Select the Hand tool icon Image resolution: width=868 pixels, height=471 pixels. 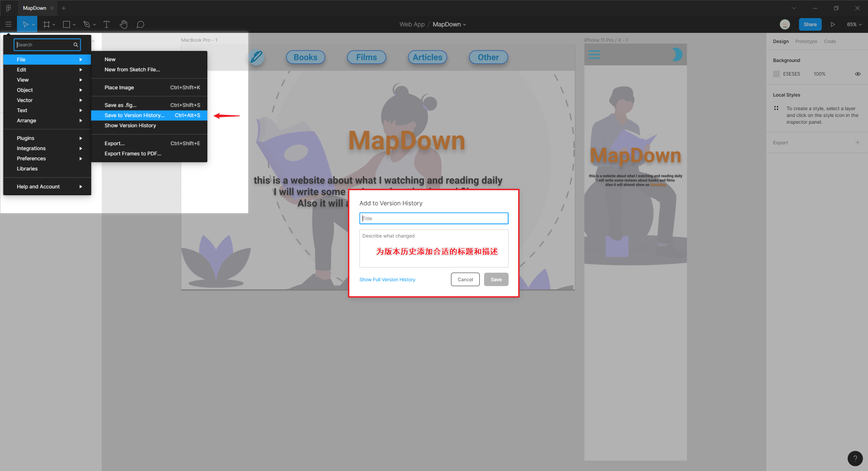123,24
